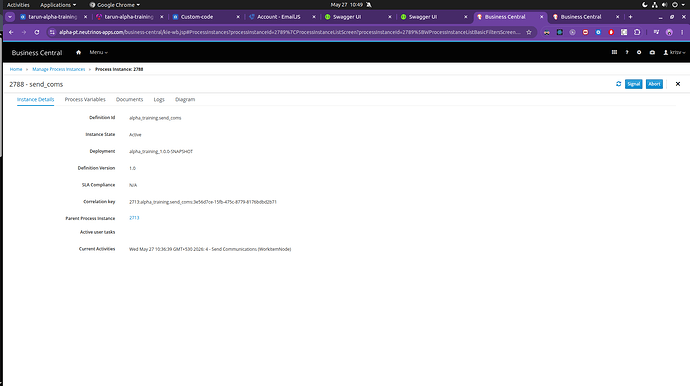The image size is (690, 386).
Task: Open the Google Chrome app menu
Action: (x=115, y=5)
